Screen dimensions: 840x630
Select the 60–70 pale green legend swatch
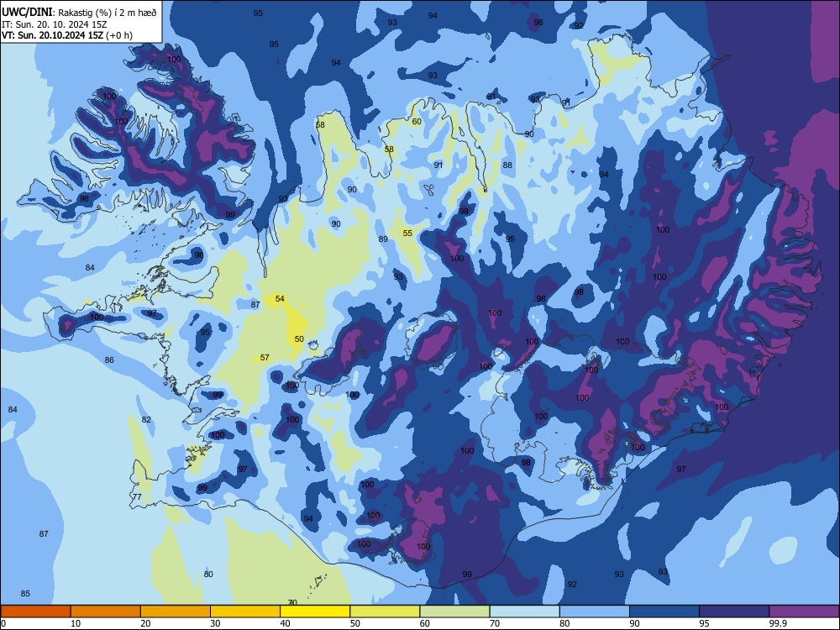click(454, 612)
